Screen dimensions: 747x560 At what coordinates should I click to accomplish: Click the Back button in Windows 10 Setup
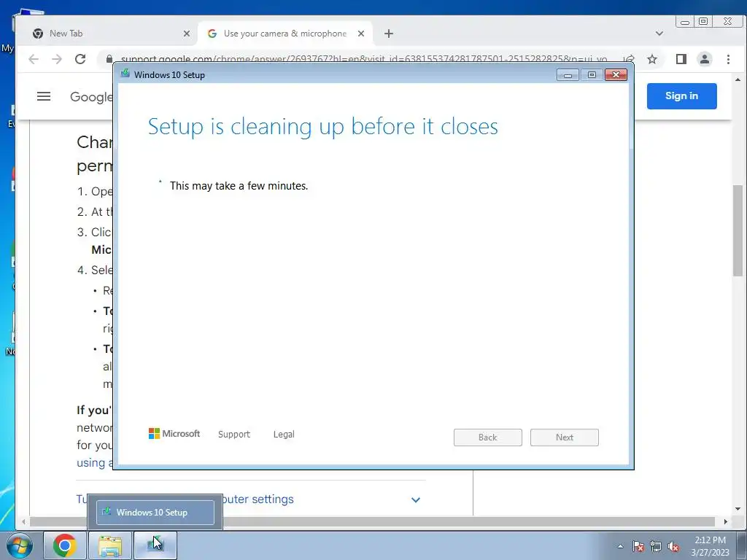tap(488, 437)
